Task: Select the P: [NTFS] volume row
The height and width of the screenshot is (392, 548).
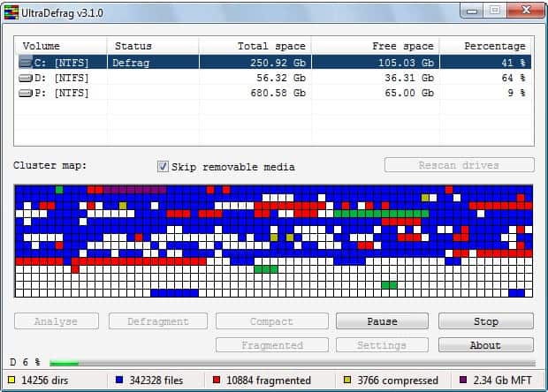Action: 274,93
